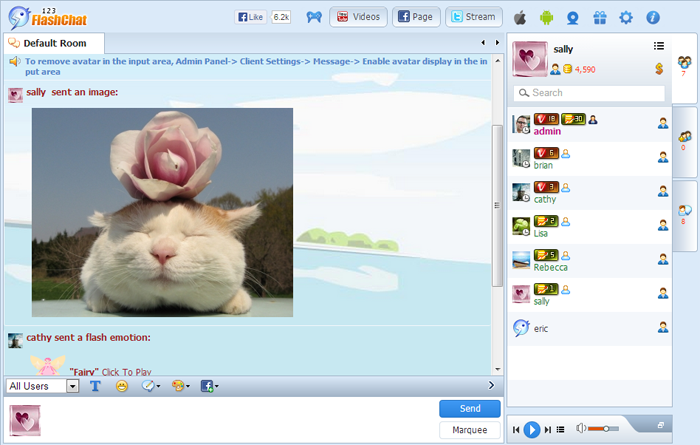Open sally's profile list menu icon

point(659,46)
